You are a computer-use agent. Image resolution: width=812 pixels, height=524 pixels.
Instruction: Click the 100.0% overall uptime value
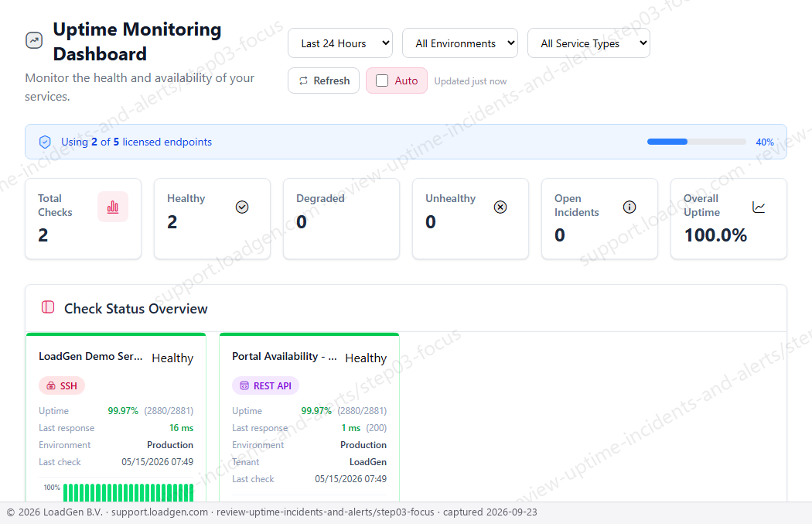715,235
